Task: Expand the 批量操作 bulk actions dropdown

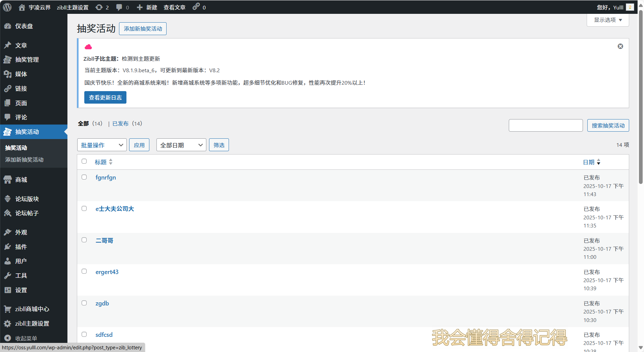Action: click(102, 145)
